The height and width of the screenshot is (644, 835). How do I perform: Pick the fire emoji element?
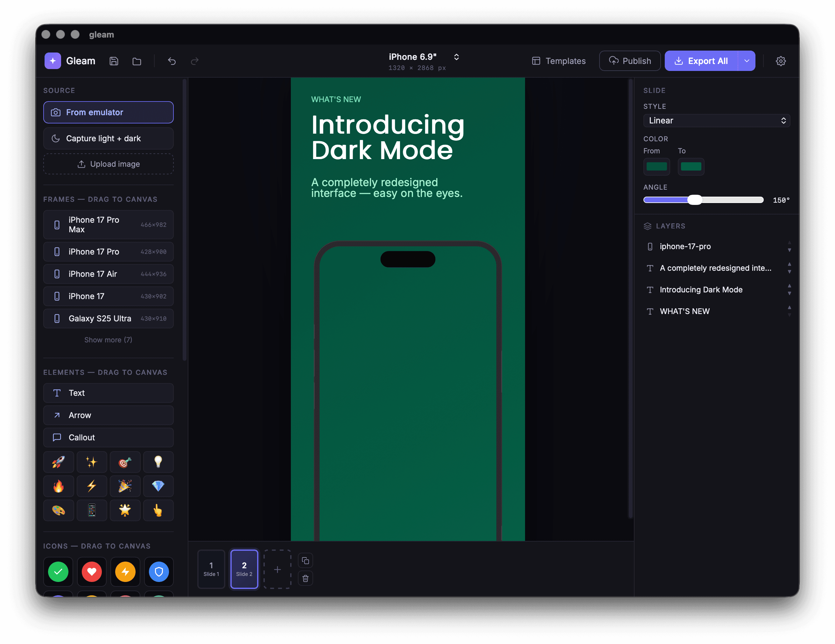[59, 486]
